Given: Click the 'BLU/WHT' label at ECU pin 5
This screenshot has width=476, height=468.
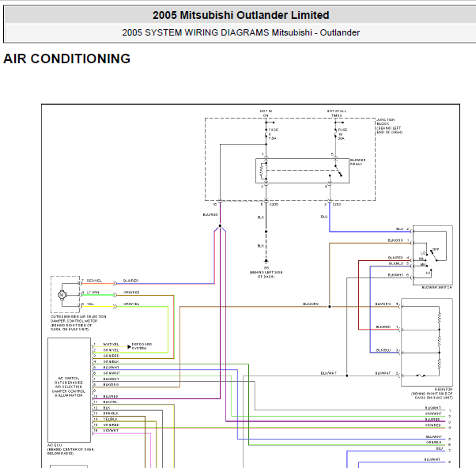Looking at the screenshot, I should tap(111, 368).
